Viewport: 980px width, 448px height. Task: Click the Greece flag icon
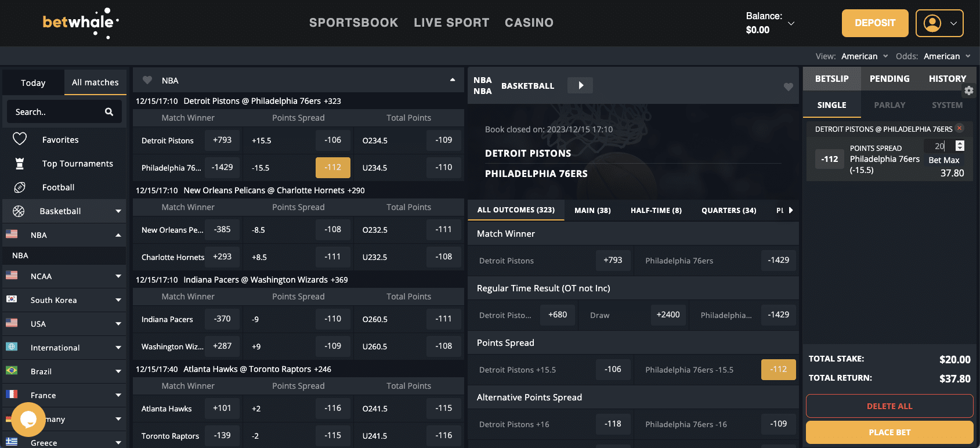click(12, 442)
